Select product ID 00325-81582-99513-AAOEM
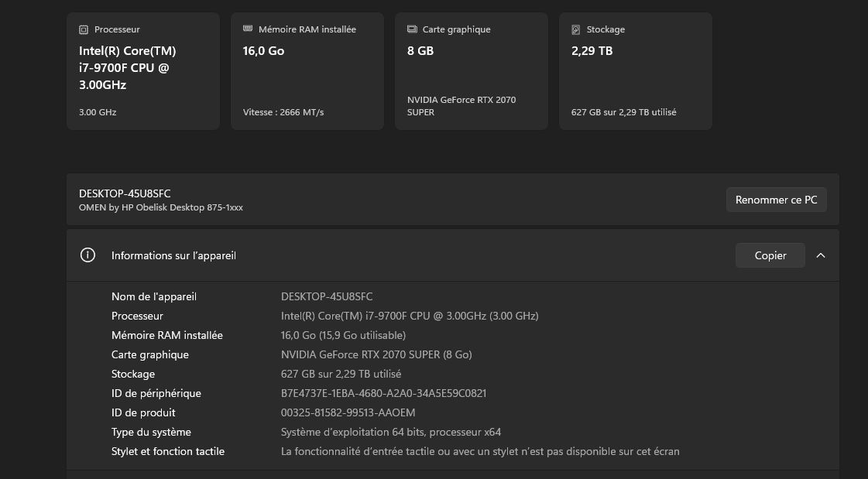The image size is (868, 479). [x=348, y=412]
